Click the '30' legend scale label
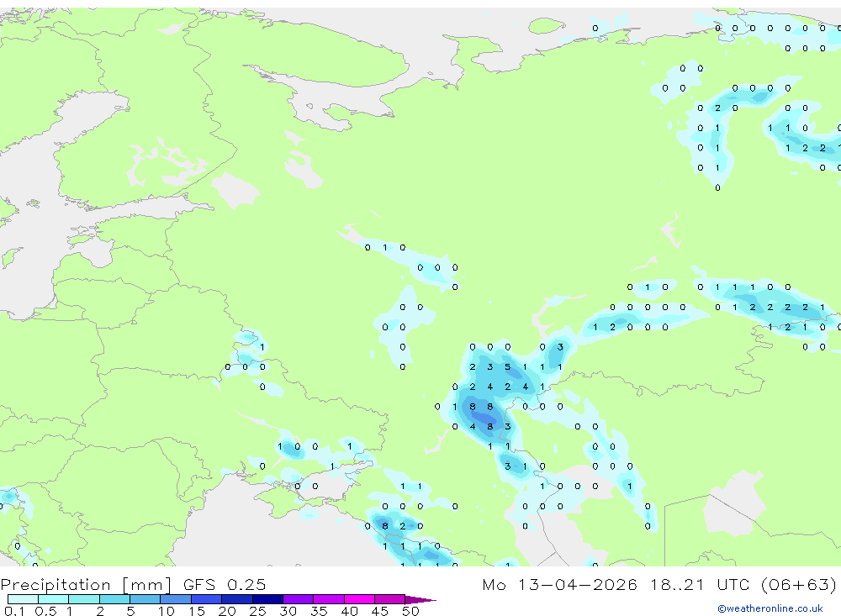This screenshot has height=616, width=841. (x=288, y=611)
